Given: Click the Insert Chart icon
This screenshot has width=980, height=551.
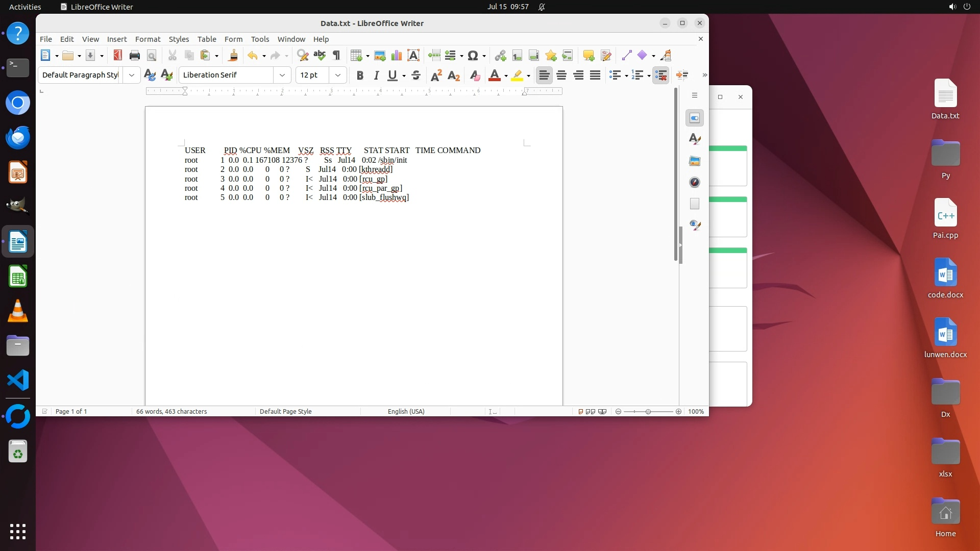Looking at the screenshot, I should 397,56.
